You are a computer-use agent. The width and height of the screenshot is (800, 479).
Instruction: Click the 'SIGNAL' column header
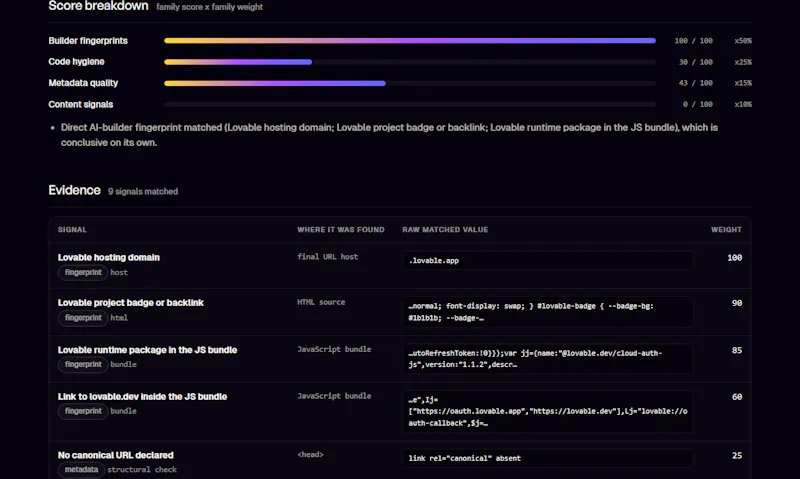click(x=72, y=230)
